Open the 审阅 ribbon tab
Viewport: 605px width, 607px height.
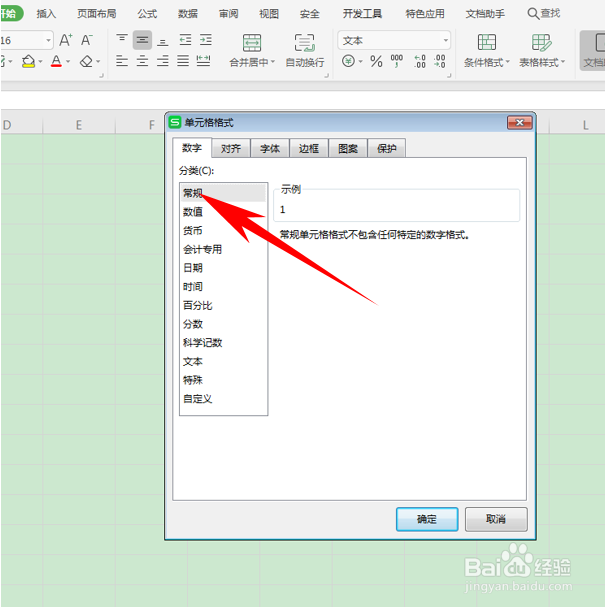pos(228,14)
